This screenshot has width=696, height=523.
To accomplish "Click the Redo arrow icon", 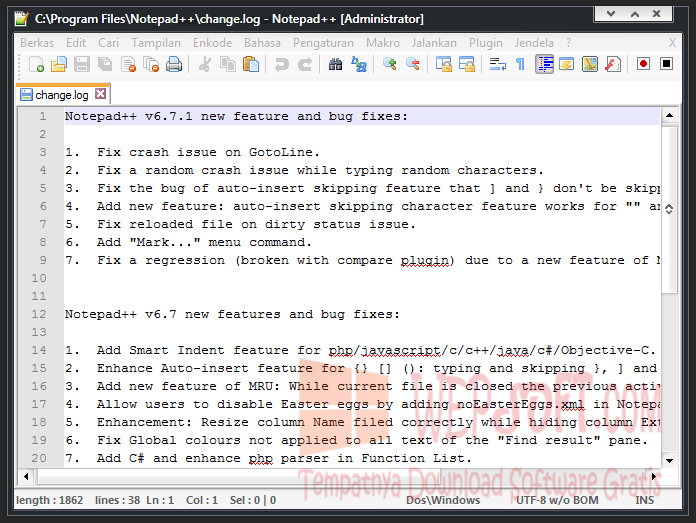I will coord(304,64).
